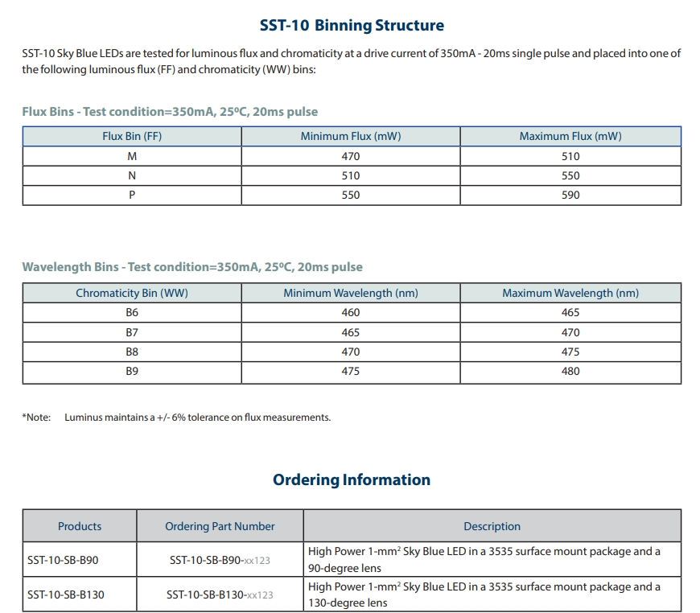Viewport: 700px width, 613px height.
Task: Click the 'Maximum Wavelength (nm)' column header
Action: click(570, 293)
